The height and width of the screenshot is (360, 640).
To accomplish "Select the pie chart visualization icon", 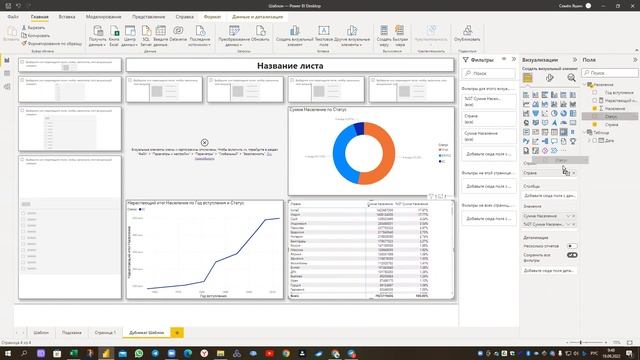I will click(x=554, y=113).
